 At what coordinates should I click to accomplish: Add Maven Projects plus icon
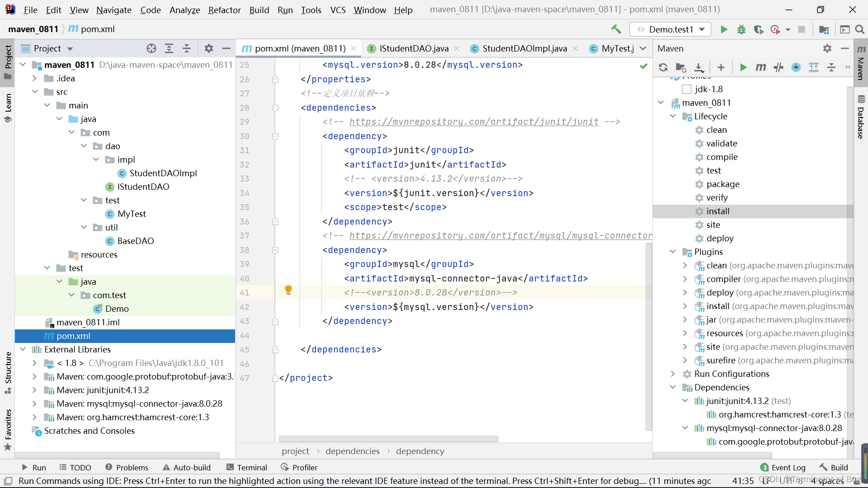click(x=721, y=67)
